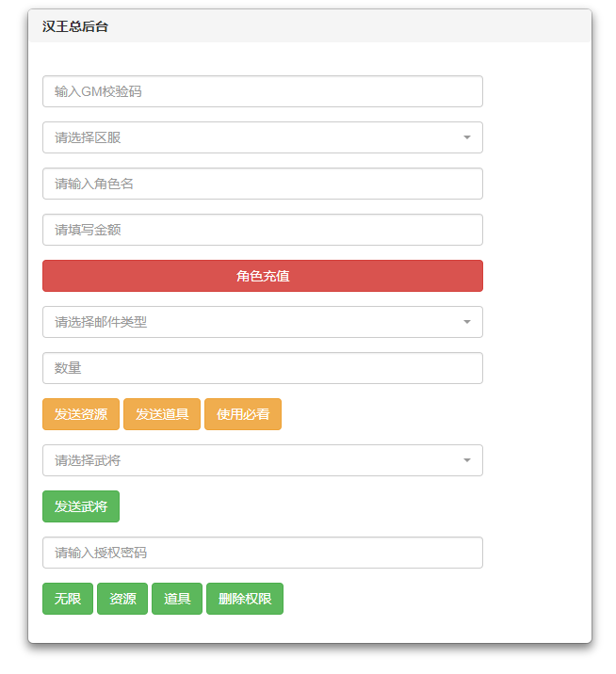Click the 删除权限 button
Image resolution: width=616 pixels, height=674 pixels.
(x=245, y=599)
